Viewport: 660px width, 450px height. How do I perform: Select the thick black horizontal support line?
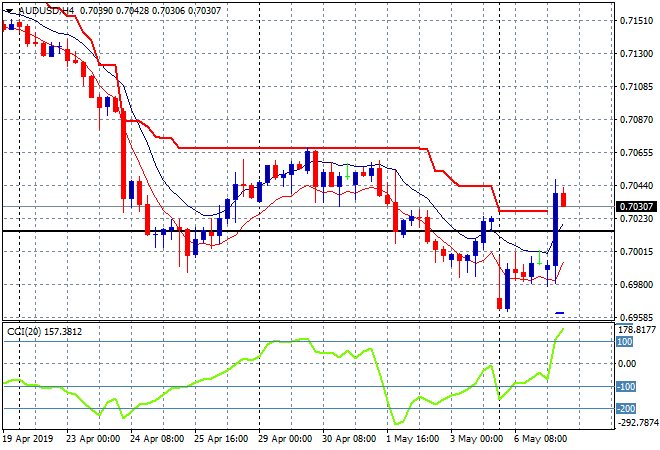point(308,231)
